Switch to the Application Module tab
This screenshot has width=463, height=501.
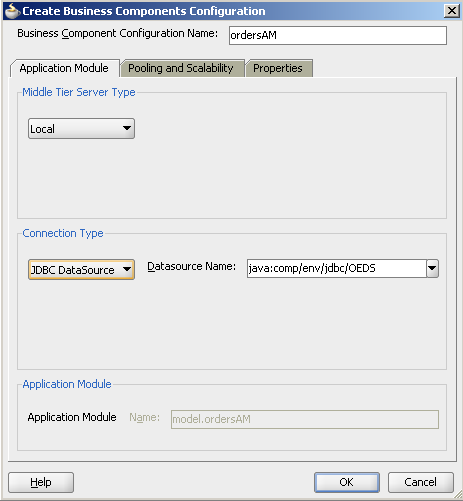[64, 68]
